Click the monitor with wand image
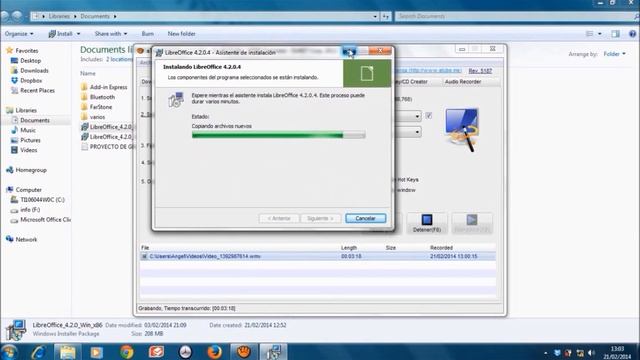640x360 pixels. pyautogui.click(x=462, y=130)
